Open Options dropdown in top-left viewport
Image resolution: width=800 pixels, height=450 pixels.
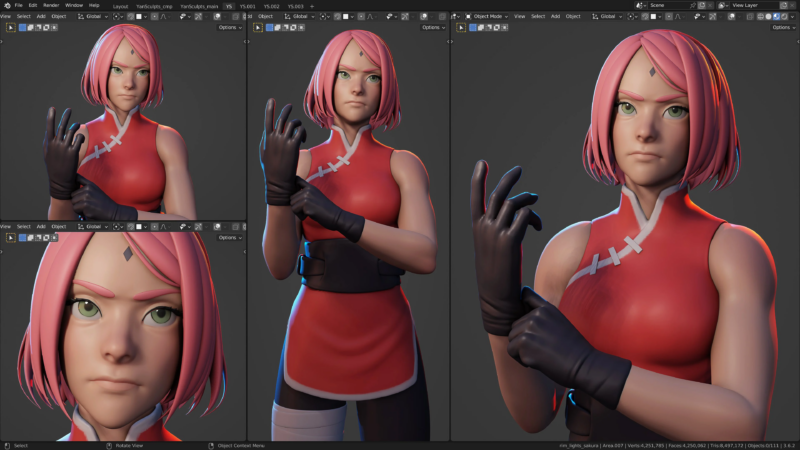click(230, 28)
